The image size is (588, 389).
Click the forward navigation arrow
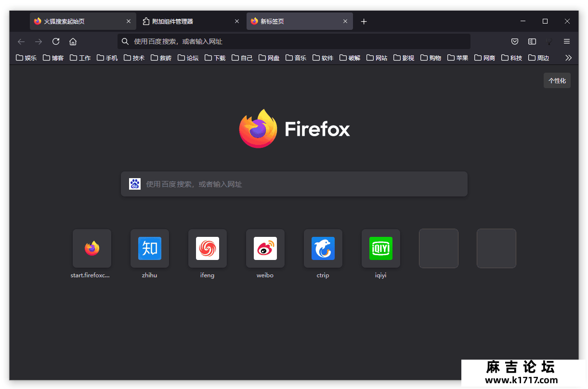pos(39,41)
